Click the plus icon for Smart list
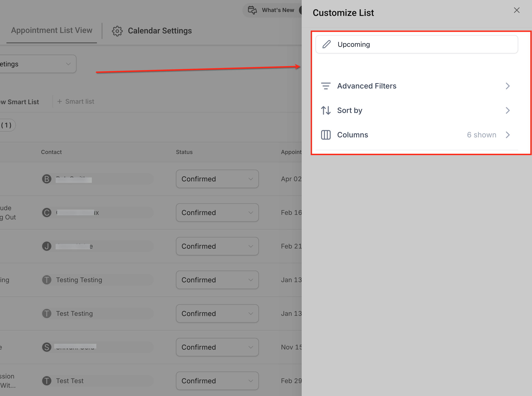532x396 pixels. tap(60, 101)
